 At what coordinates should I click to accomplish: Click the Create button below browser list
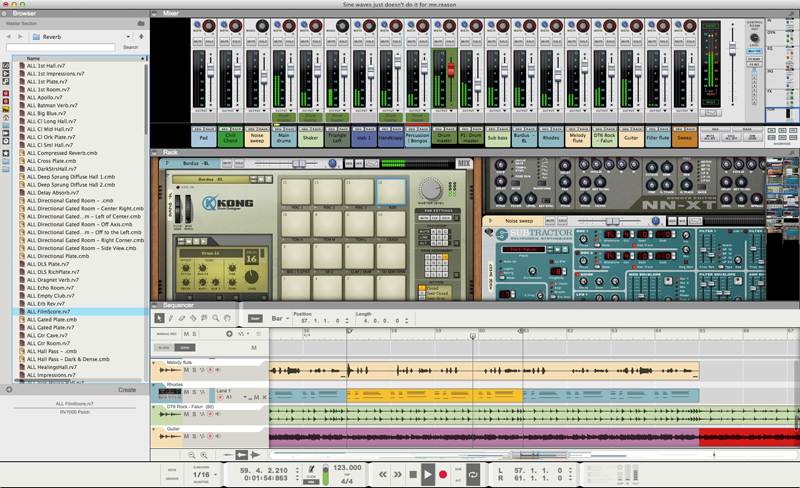tap(127, 390)
